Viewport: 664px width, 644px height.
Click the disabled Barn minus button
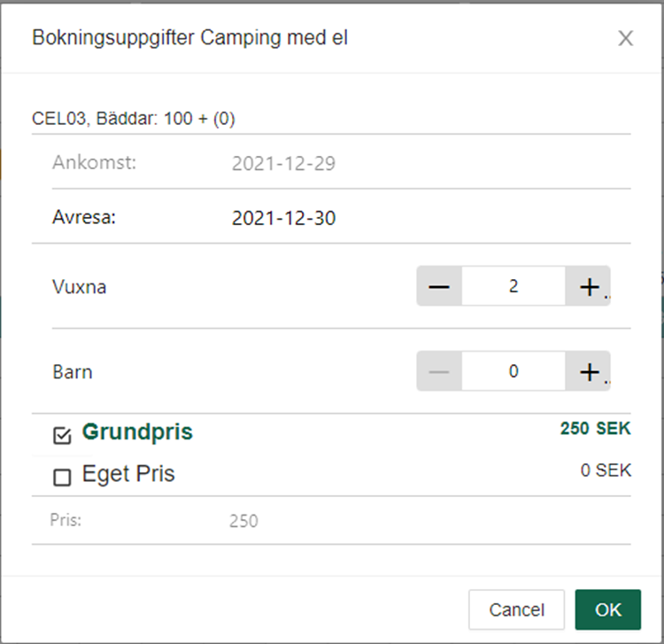439,371
